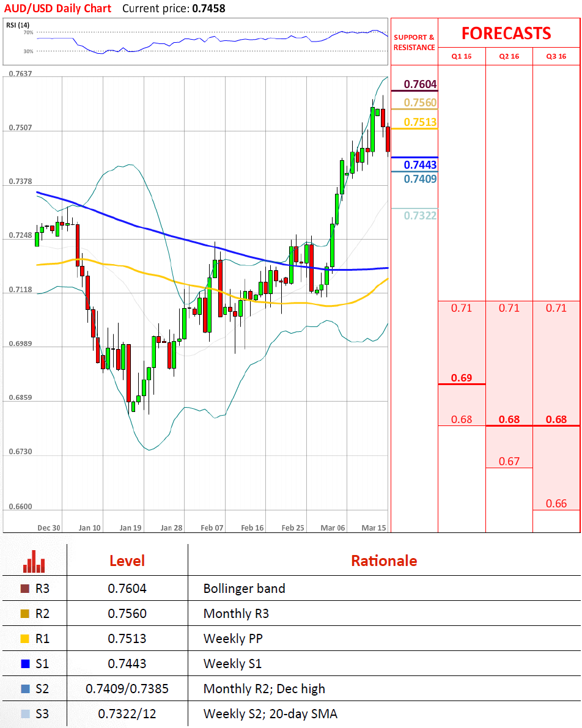Click the 0.6600 price axis label
Image resolution: width=582 pixels, height=728 pixels.
pyautogui.click(x=20, y=507)
